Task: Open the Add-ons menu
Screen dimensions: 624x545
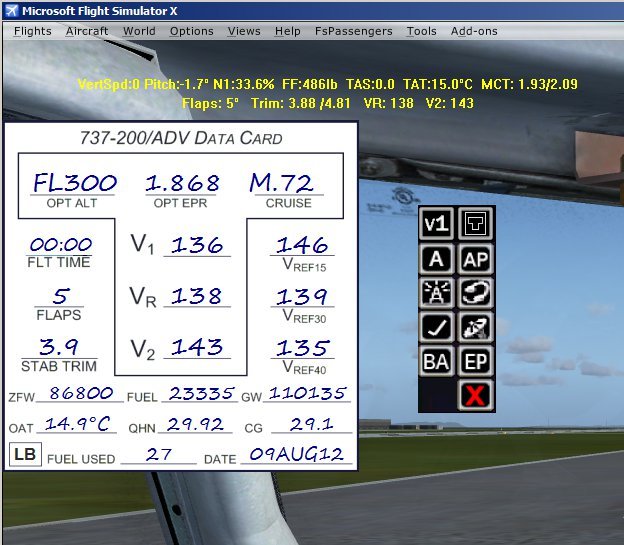Action: tap(474, 31)
